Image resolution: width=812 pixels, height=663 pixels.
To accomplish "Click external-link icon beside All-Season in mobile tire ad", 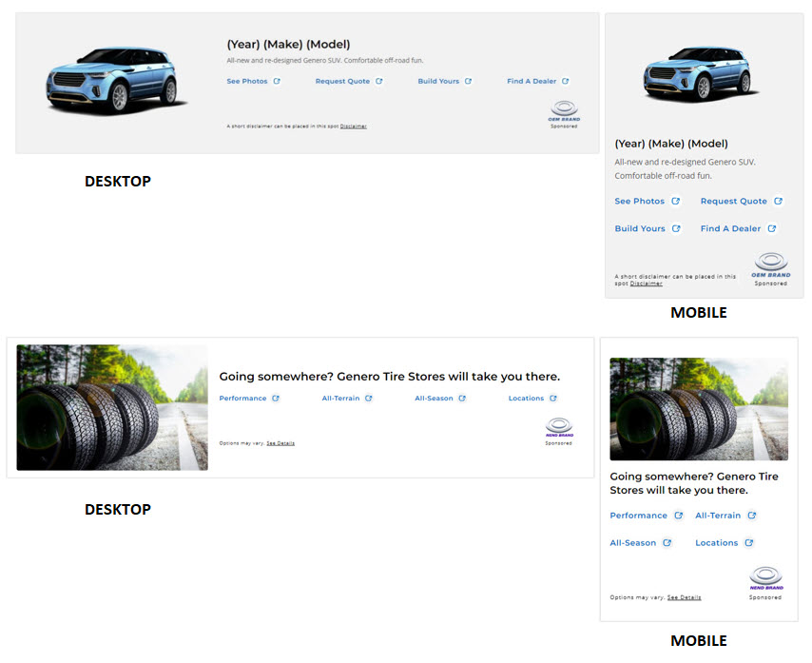I will click(x=667, y=543).
